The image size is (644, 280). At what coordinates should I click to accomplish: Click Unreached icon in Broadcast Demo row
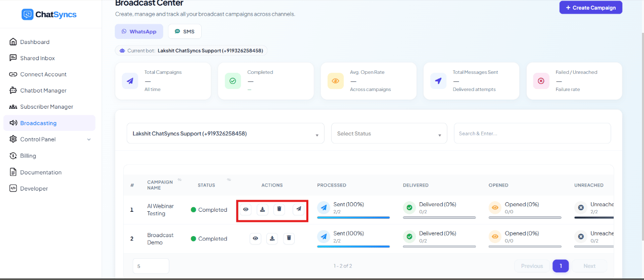pos(581,236)
